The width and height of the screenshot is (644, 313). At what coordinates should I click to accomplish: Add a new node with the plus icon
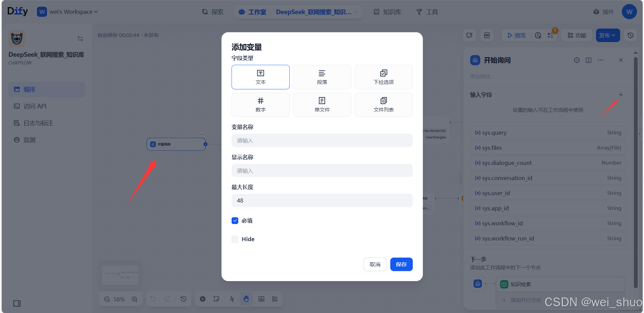click(203, 299)
